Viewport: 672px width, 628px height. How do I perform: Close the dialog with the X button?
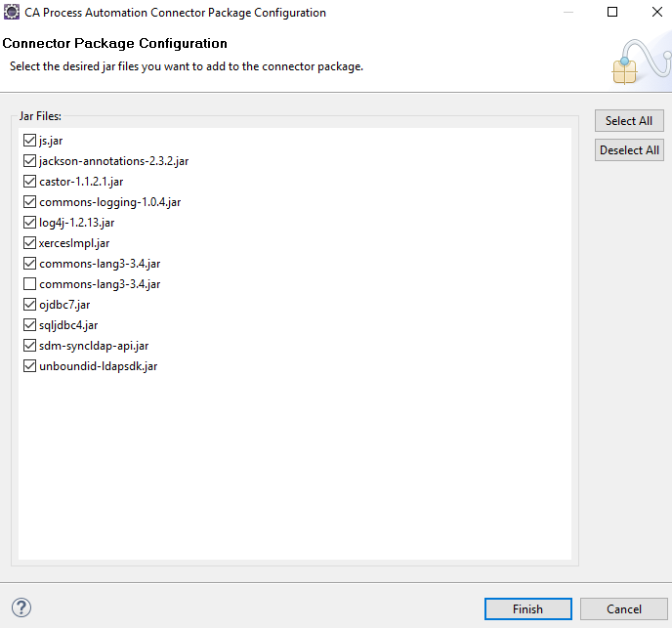coord(657,12)
